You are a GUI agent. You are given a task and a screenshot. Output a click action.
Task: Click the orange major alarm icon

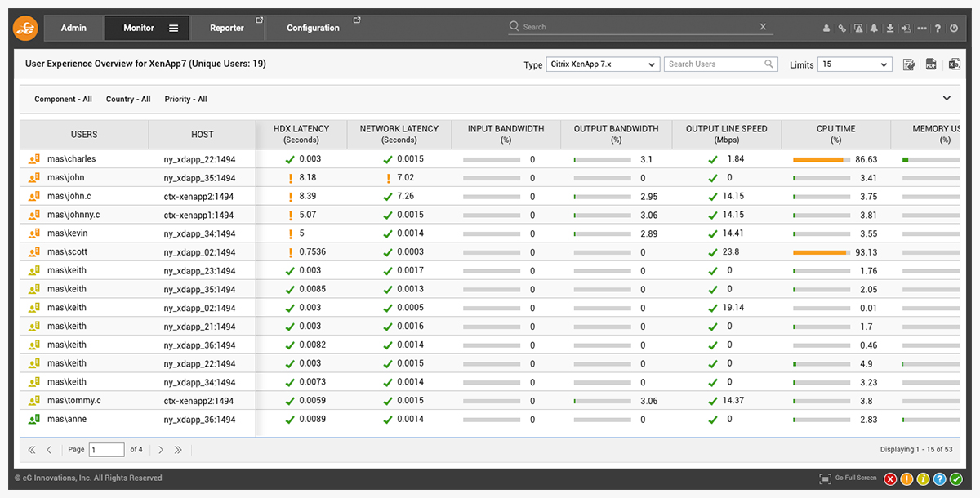point(906,479)
